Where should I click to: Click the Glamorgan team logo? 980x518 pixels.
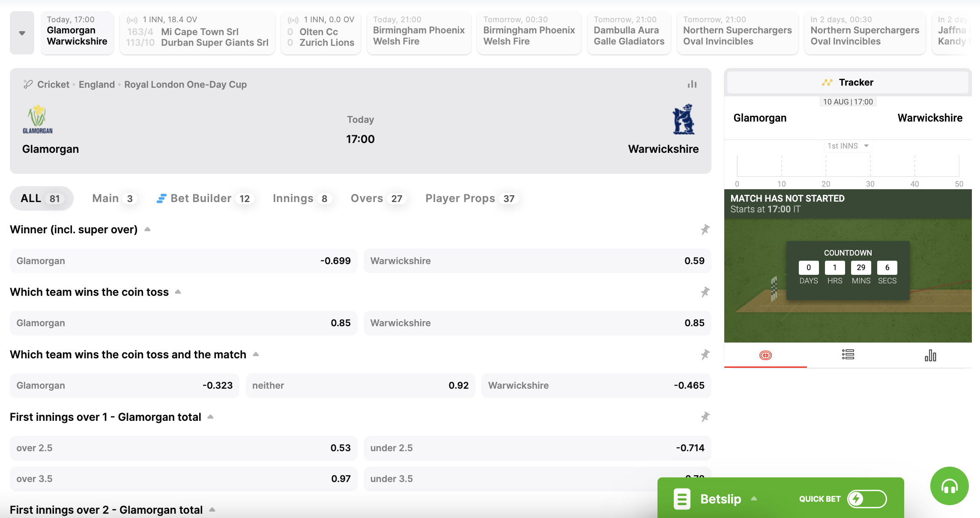(38, 119)
